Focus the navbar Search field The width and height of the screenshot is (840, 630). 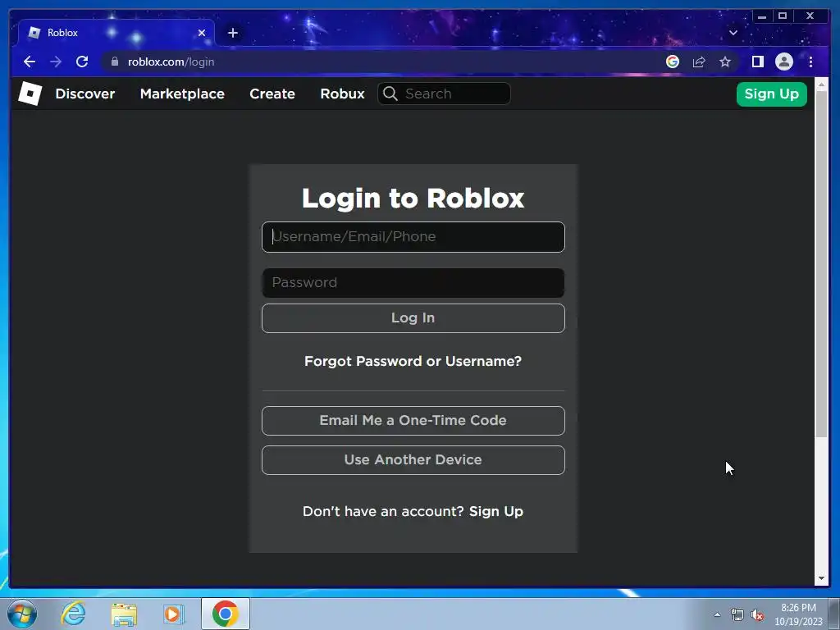444,94
